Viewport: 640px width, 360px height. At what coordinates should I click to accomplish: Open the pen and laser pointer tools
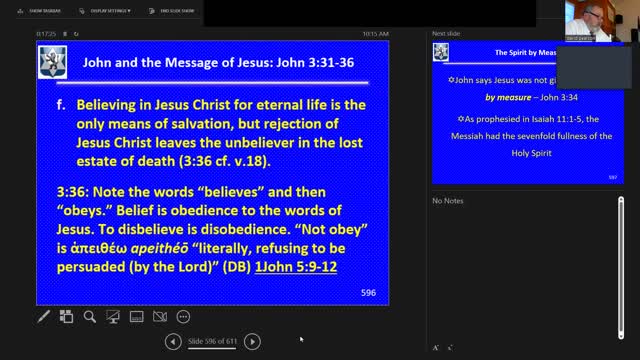[43, 316]
